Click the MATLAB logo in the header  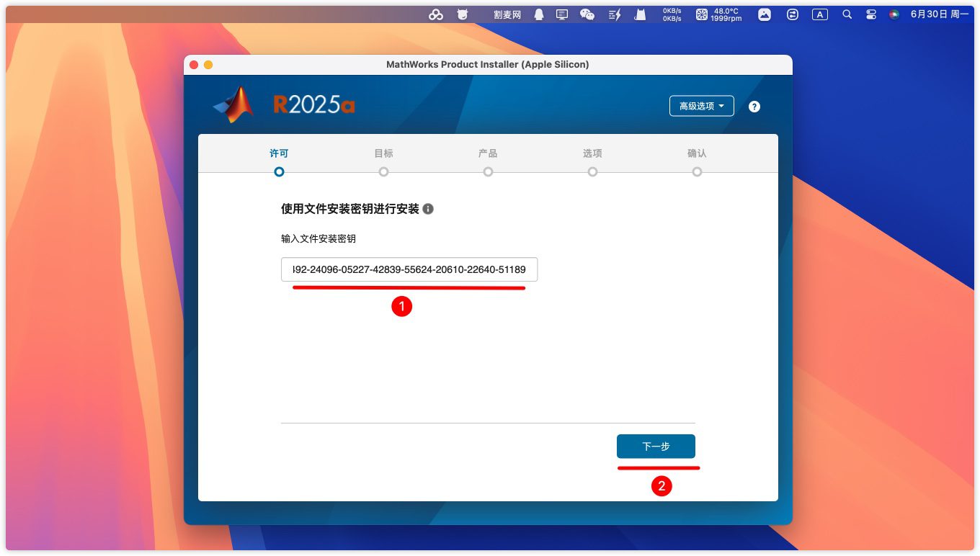[234, 105]
